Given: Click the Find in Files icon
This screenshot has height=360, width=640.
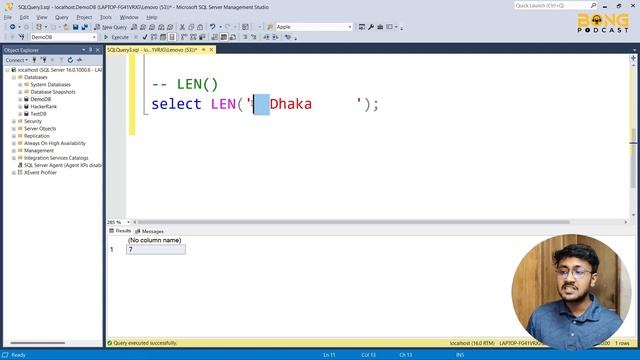Looking at the screenshot, I should (x=270, y=27).
